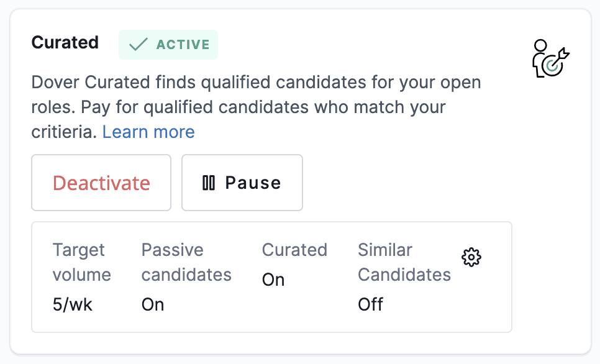
Task: Click the ACTIVE status badge text
Action: (x=183, y=45)
